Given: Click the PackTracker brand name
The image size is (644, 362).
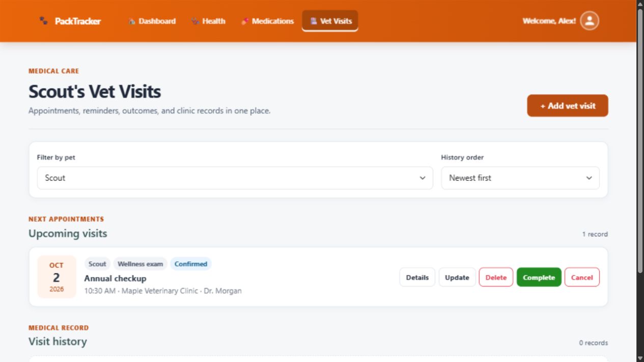Looking at the screenshot, I should 78,21.
